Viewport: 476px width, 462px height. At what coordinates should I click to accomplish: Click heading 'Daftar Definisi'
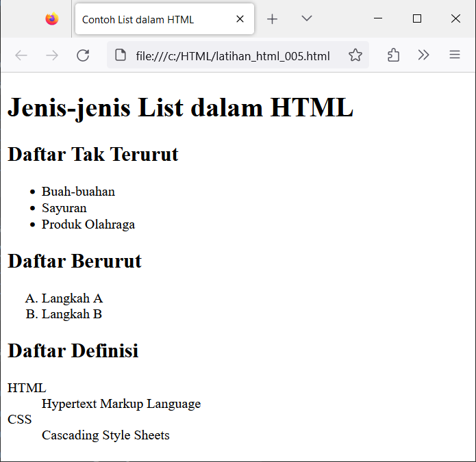coord(73,350)
